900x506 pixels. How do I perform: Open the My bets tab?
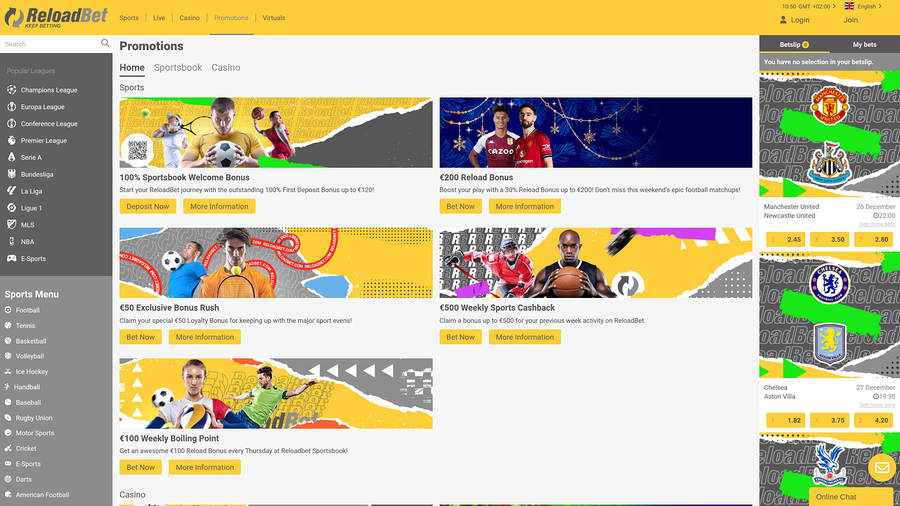pyautogui.click(x=864, y=45)
